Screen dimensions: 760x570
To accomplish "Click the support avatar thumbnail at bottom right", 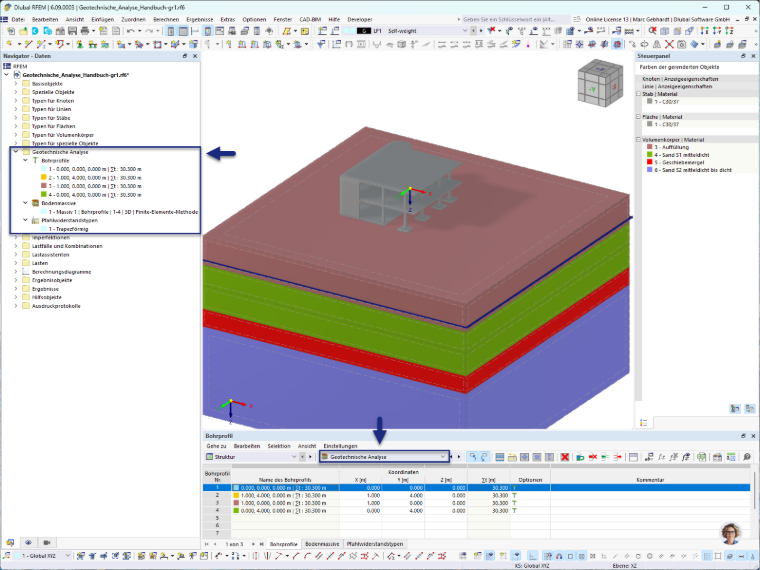I will point(731,534).
